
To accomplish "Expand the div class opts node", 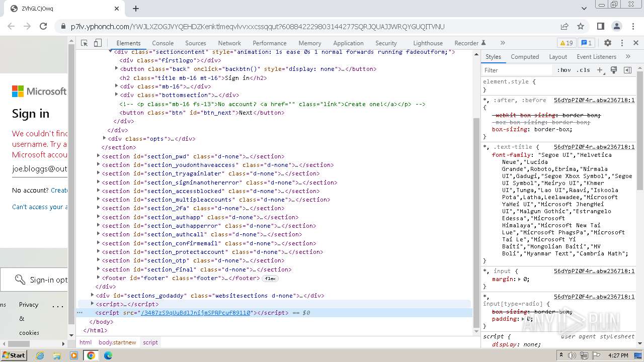I will point(105,138).
